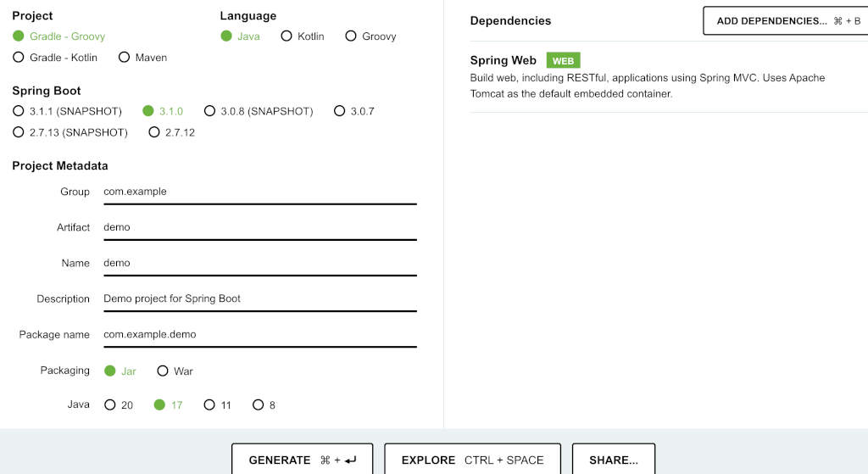
Task: Focus the Name text field
Action: [260, 263]
